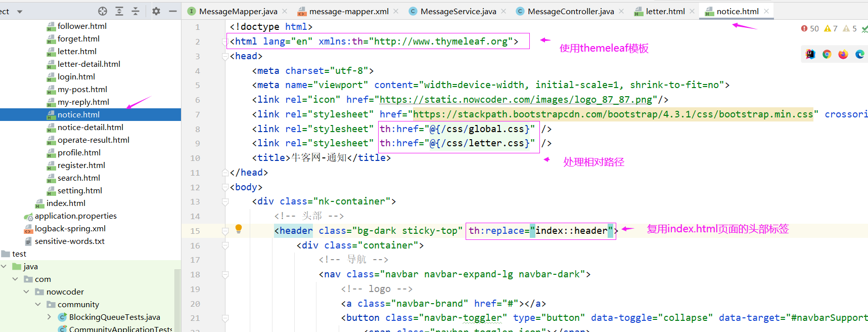Open letter-detail.html in project tree

(89, 64)
